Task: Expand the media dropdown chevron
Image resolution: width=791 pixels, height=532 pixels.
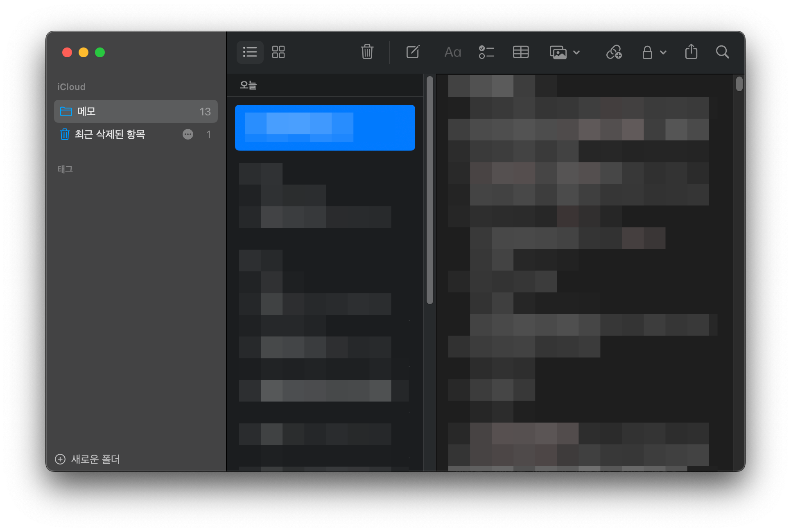Action: (576, 52)
